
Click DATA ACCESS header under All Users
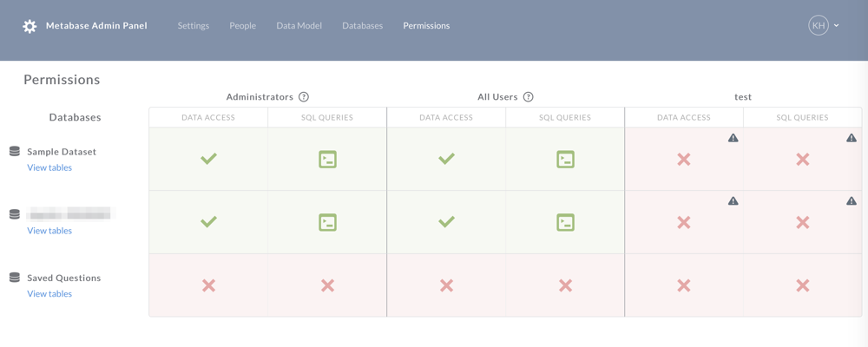tap(446, 117)
